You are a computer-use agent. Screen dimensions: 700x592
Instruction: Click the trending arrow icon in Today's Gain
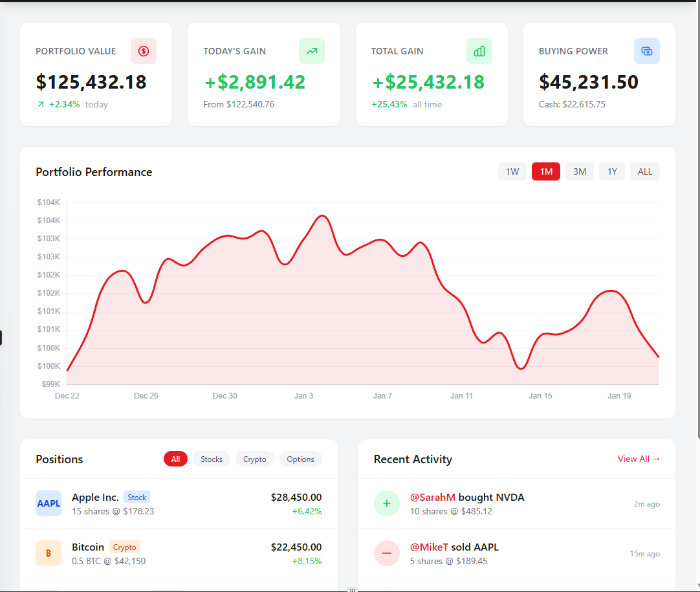(x=311, y=51)
